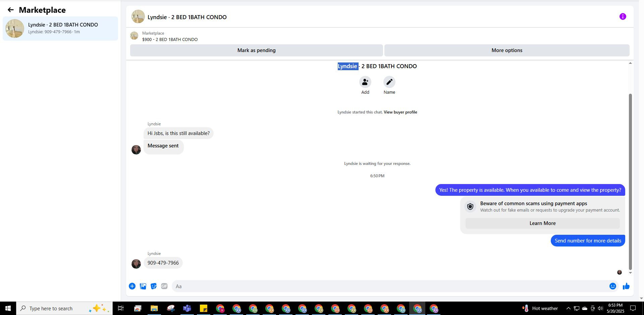
Task: Click 'Lyndsie is waiting for your response' text
Action: [x=377, y=164]
